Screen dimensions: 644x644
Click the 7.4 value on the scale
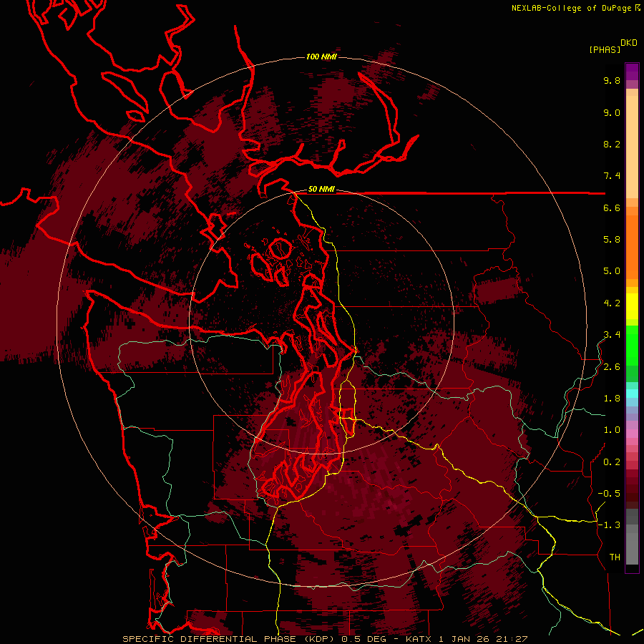click(x=612, y=176)
